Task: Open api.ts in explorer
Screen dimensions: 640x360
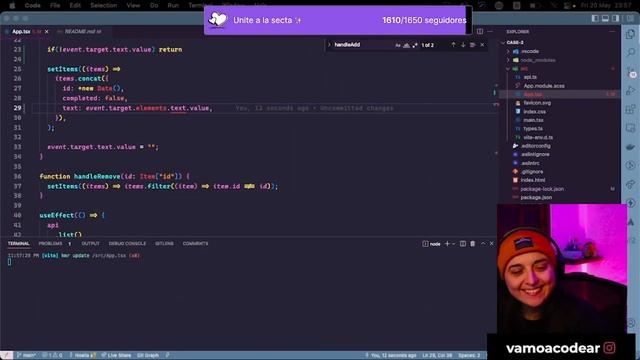Action: click(530, 77)
